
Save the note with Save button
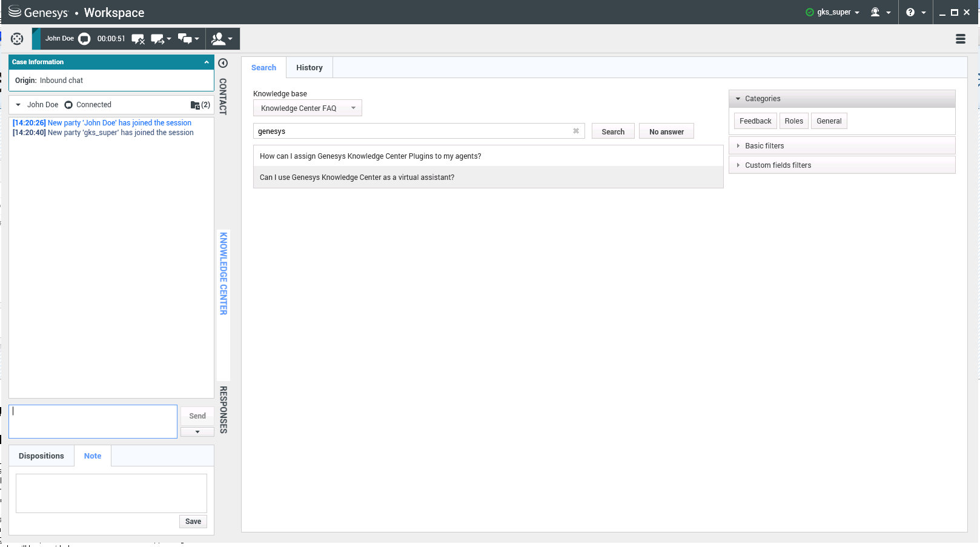click(193, 522)
